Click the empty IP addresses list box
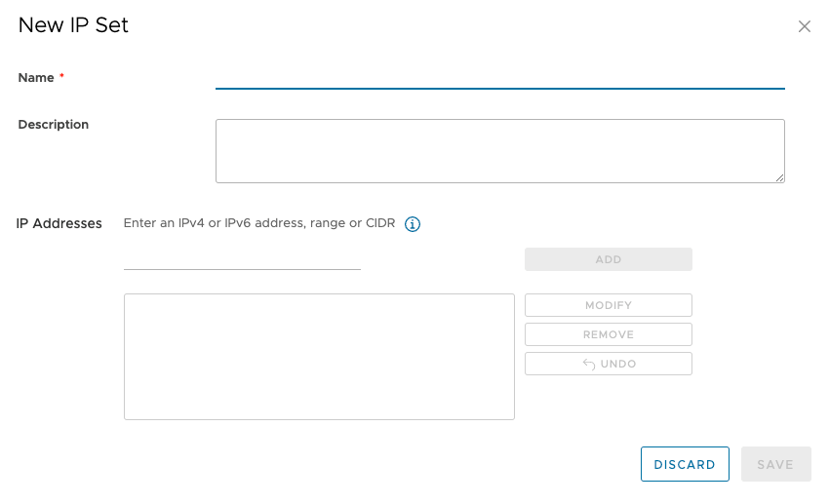This screenshot has width=829, height=504. [x=319, y=357]
